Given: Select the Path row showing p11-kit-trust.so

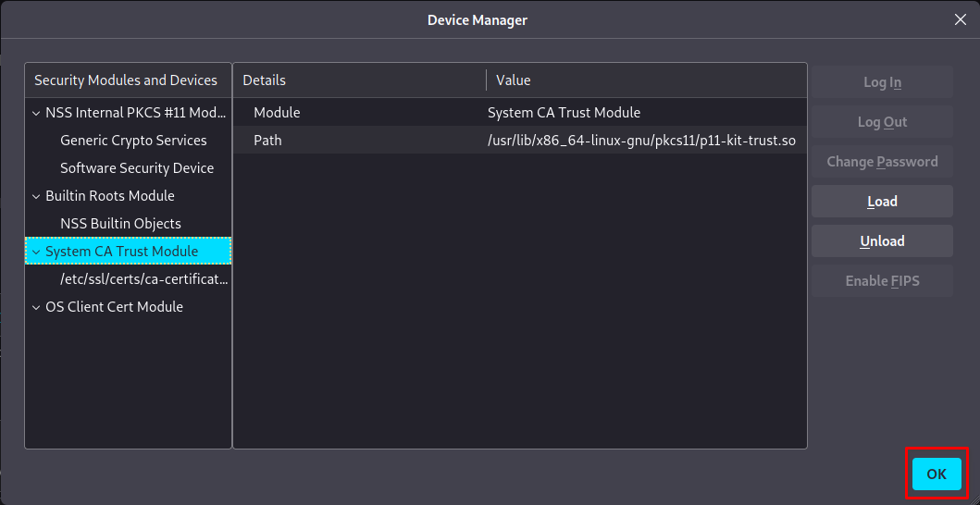Looking at the screenshot, I should coord(519,141).
